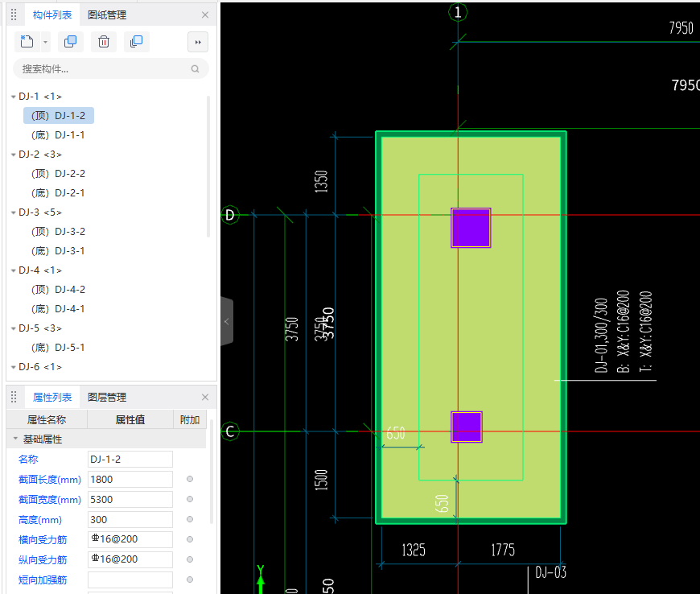Select the (顶) DJ-3-2 item

coord(58,232)
